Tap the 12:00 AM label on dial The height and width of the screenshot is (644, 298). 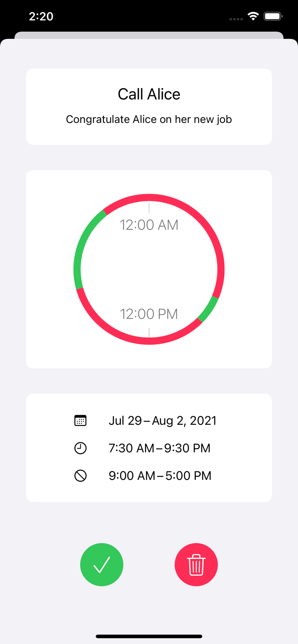pos(149,225)
